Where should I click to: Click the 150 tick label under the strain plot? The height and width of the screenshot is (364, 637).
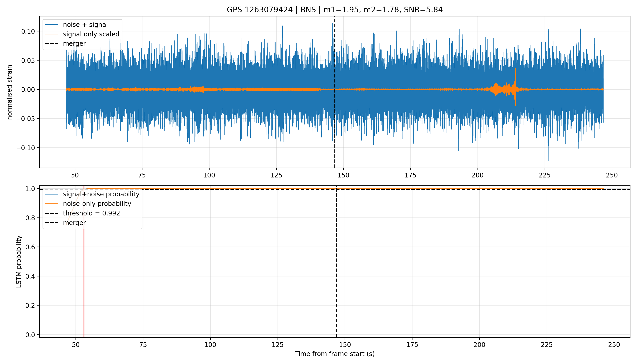(x=343, y=175)
